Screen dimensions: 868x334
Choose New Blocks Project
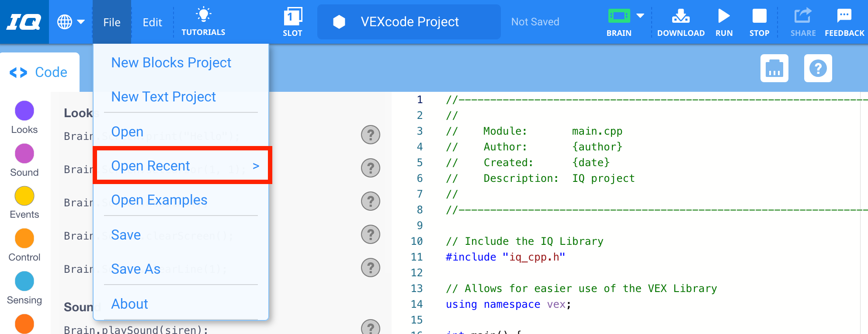[171, 63]
